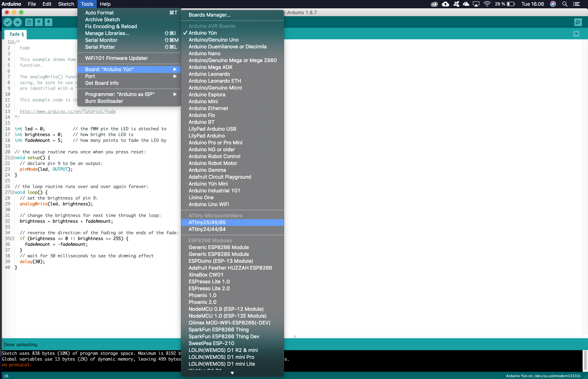Viewport: 588px width, 379px height.
Task: Open Serial Plotter from Tools menu
Action: [x=129, y=47]
